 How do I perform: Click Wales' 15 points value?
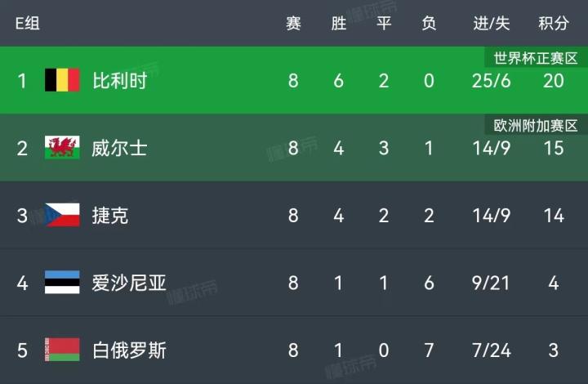tap(554, 148)
